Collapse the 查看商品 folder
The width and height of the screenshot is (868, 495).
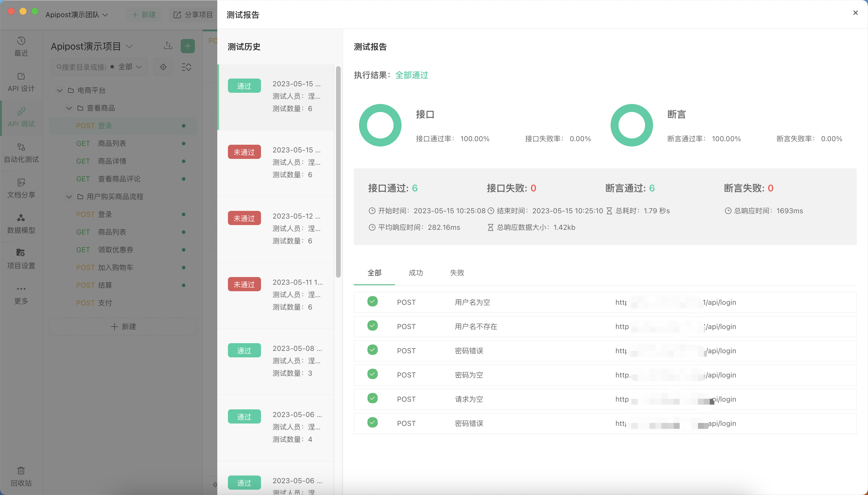pyautogui.click(x=69, y=108)
